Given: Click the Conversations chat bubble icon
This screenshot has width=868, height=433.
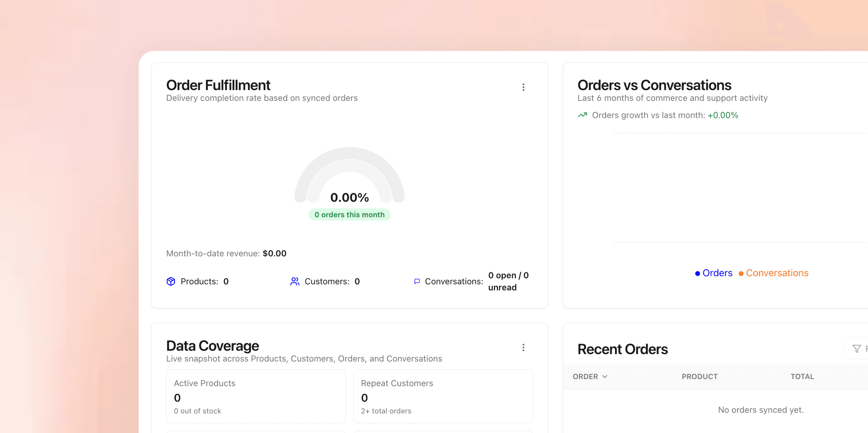Looking at the screenshot, I should click(x=417, y=281).
